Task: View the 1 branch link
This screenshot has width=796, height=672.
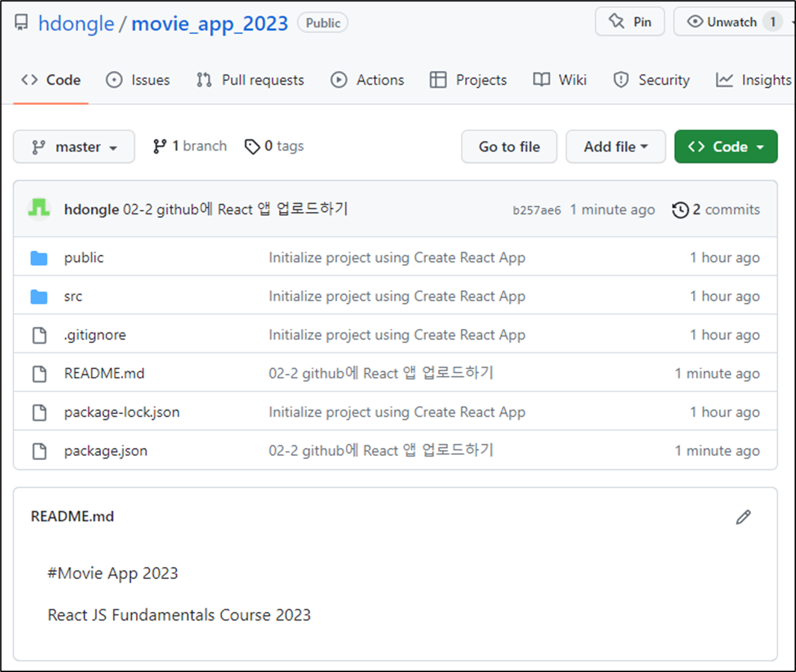Action: 190,146
